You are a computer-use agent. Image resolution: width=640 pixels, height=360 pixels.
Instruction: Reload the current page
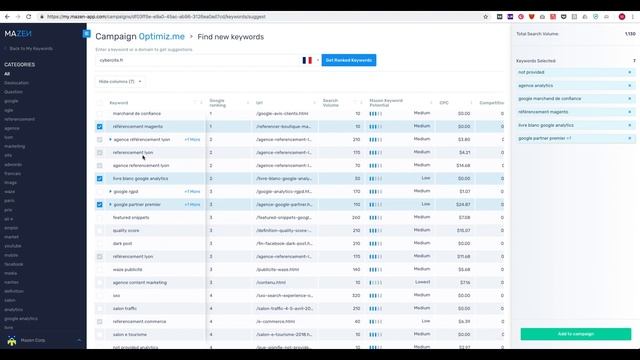(x=28, y=17)
